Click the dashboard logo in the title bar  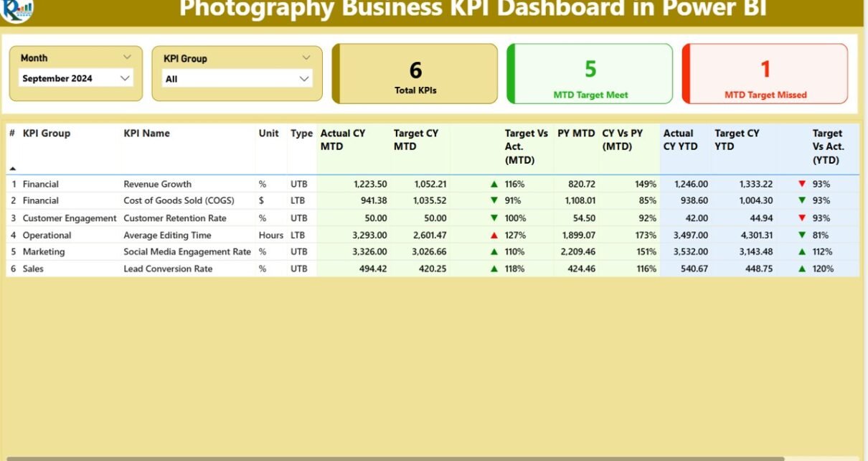click(17, 10)
